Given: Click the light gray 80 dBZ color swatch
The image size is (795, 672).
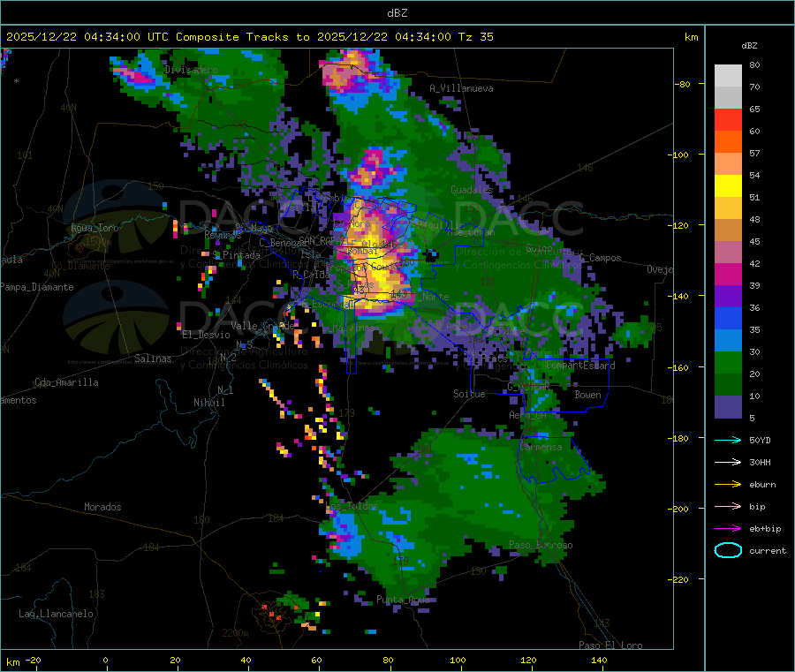Looking at the screenshot, I should (x=728, y=76).
